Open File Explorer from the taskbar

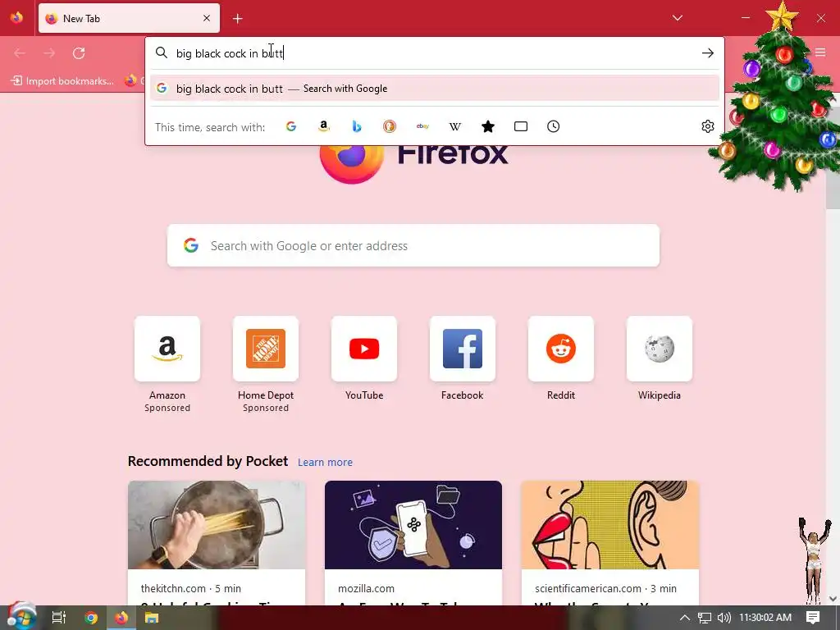point(152,618)
